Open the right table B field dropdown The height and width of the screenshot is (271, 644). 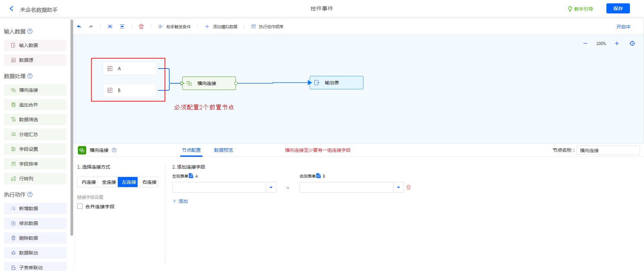coord(398,187)
